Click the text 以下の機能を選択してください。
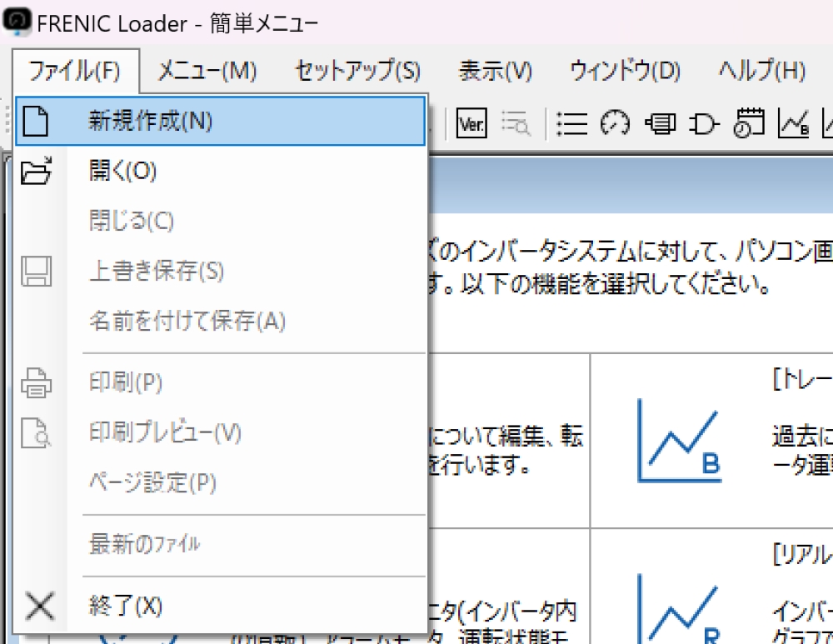Viewport: 833px width, 644px height. pyautogui.click(x=616, y=284)
